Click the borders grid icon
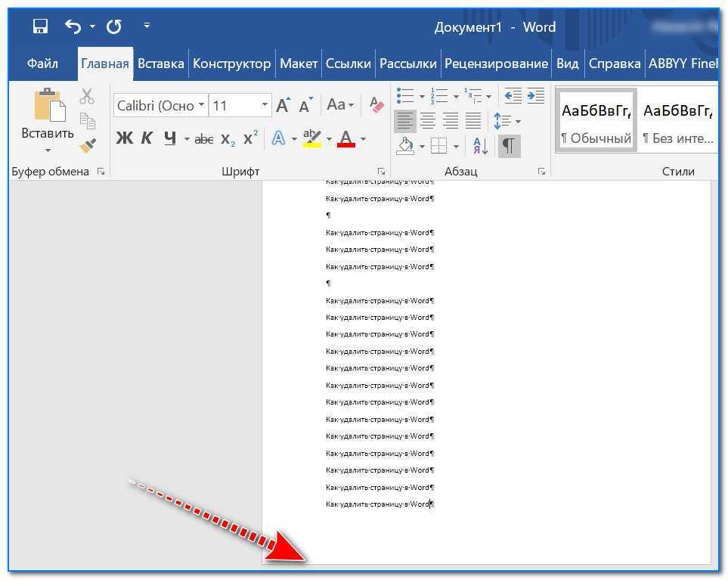This screenshot has height=580, width=728. pos(438,146)
